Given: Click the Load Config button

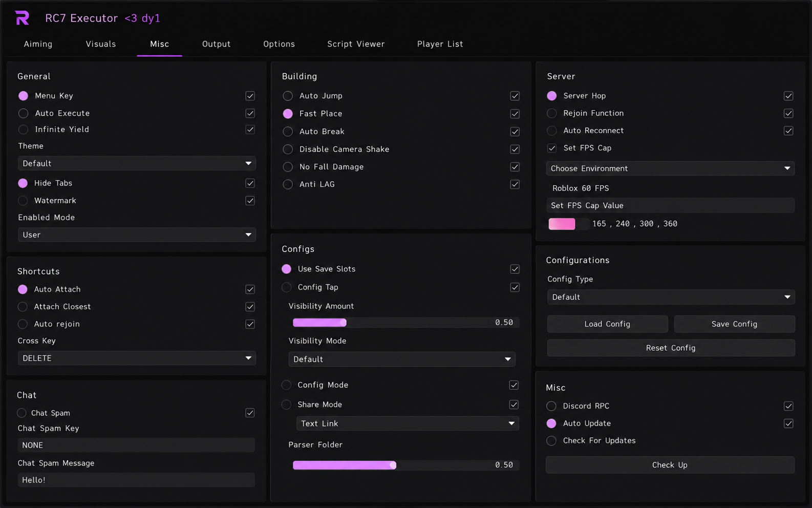Looking at the screenshot, I should click(608, 324).
